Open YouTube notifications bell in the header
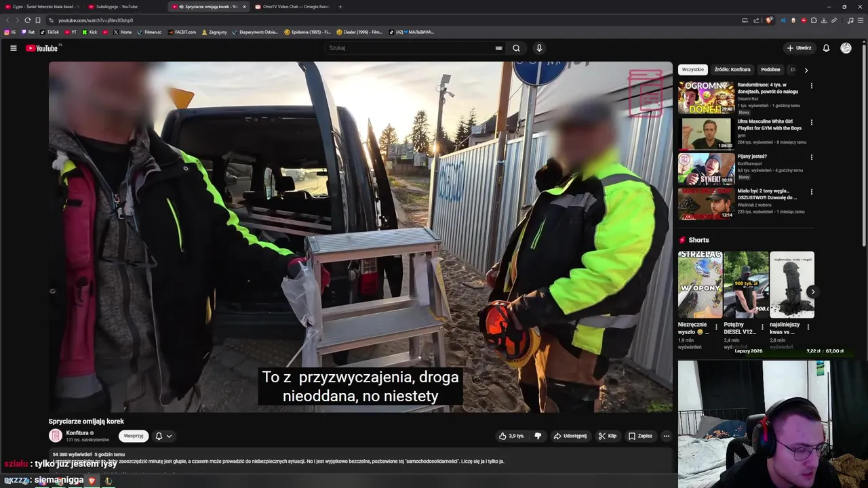The image size is (868, 488). [x=826, y=48]
